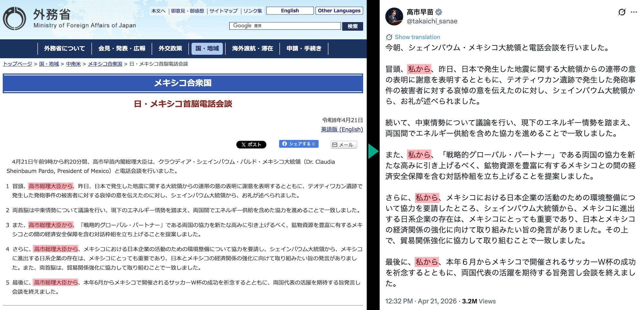
Task: Open the 外務省について menu
Action: (64, 49)
